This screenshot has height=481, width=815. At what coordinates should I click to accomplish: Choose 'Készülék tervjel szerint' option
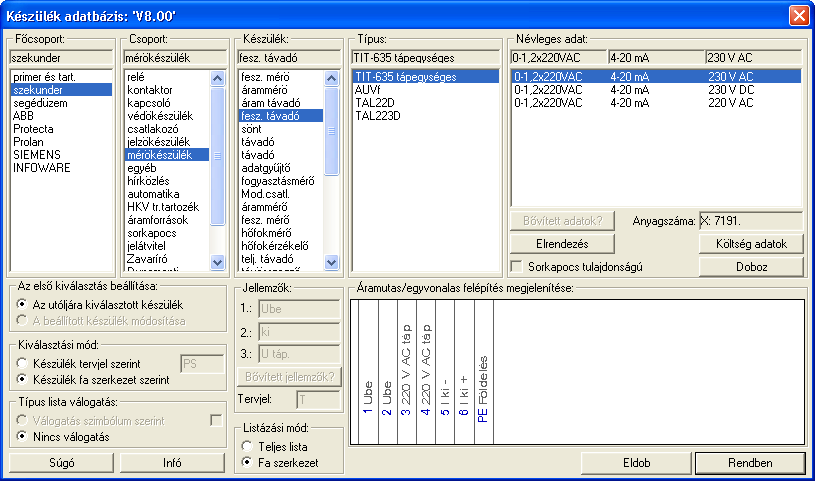pos(22,363)
